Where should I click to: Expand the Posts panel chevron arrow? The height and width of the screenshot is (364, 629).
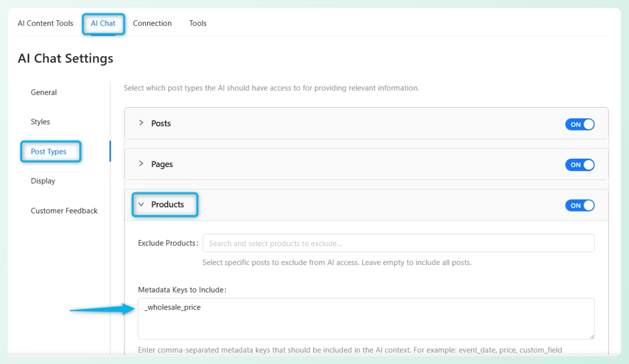point(141,123)
